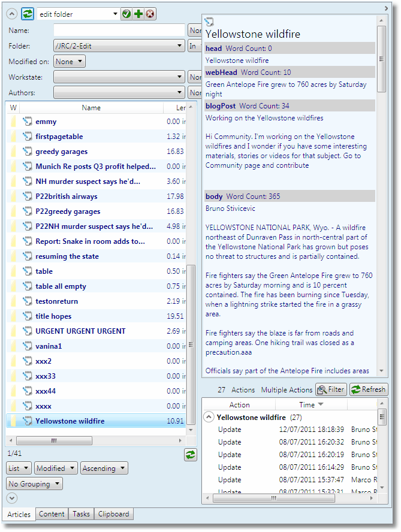This screenshot has width=401, height=532.
Task: Click the article icon next to URGENT URGENT URGENT
Action: pyautogui.click(x=27, y=331)
